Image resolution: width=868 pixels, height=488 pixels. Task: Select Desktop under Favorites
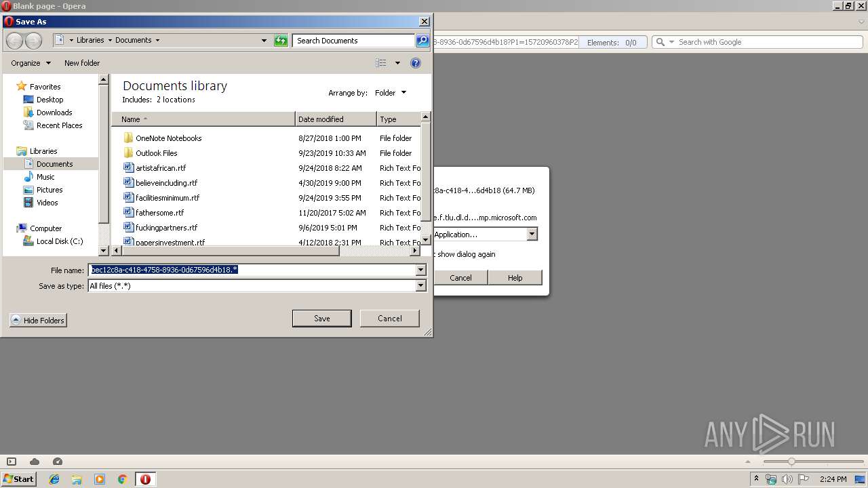pos(50,100)
